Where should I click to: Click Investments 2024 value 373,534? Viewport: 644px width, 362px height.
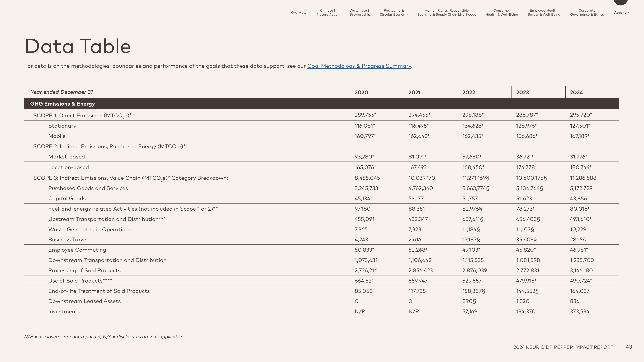tap(579, 311)
